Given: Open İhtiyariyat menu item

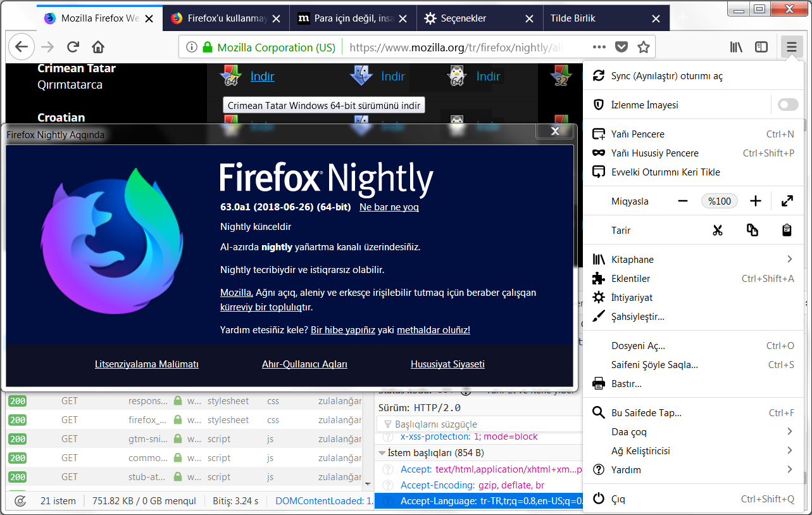Looking at the screenshot, I should [x=694, y=298].
